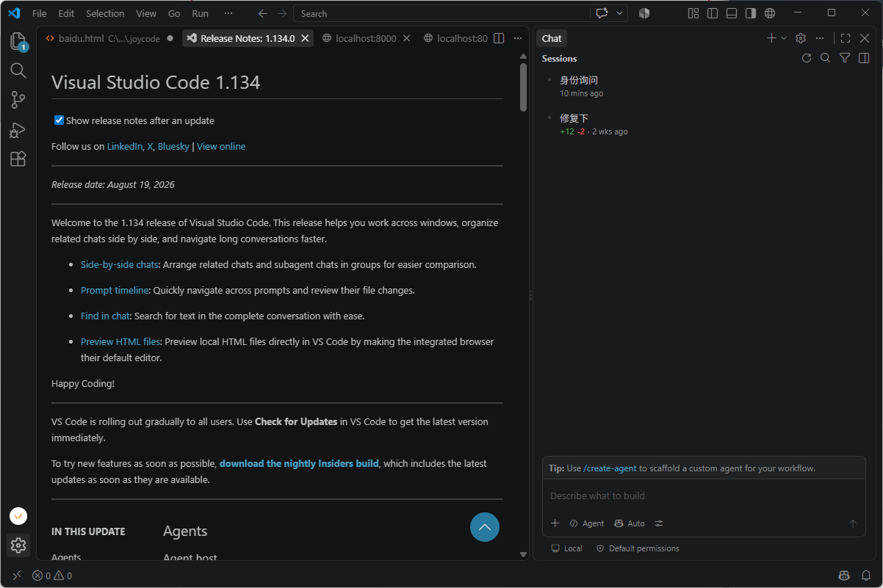This screenshot has height=588, width=883.
Task: Click the remote window indicator in status bar
Action: tap(16, 576)
